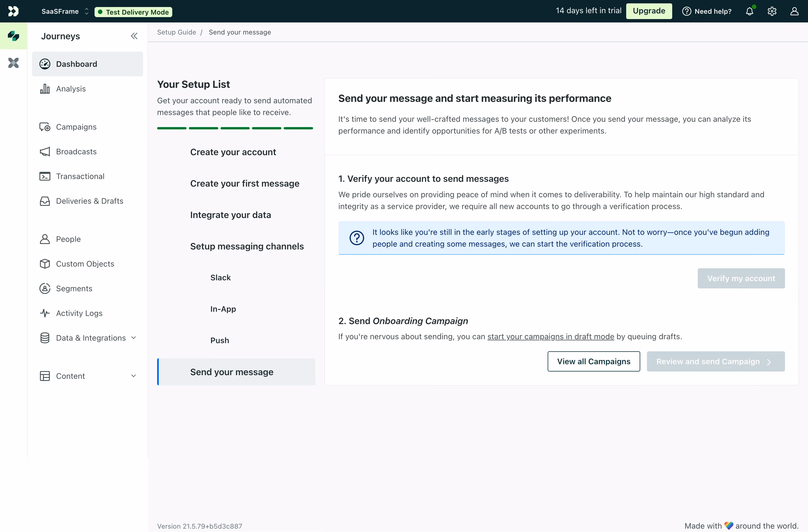Click the Custom Objects cube icon

[x=45, y=264]
